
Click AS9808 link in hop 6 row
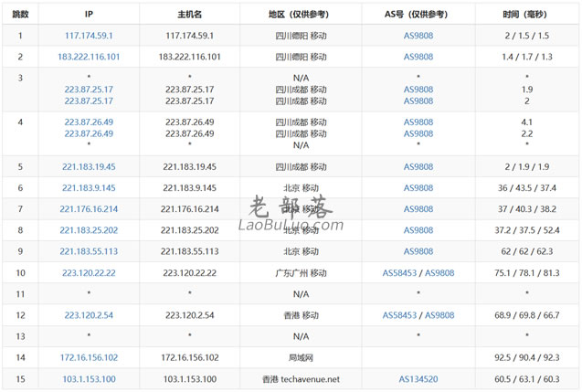(x=418, y=188)
